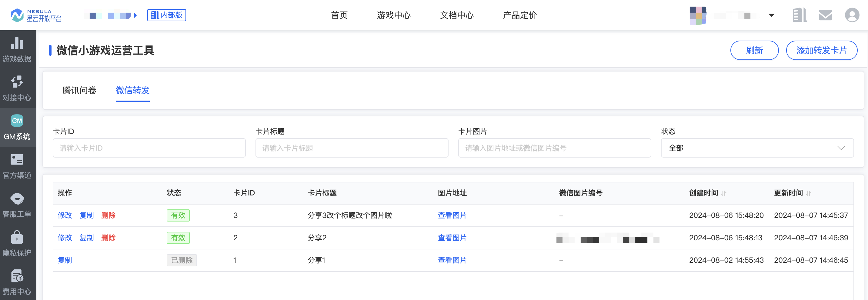Screen dimensions: 868x300
Task: Open 隐私保护 lock icon in sidebar
Action: pos(17,237)
